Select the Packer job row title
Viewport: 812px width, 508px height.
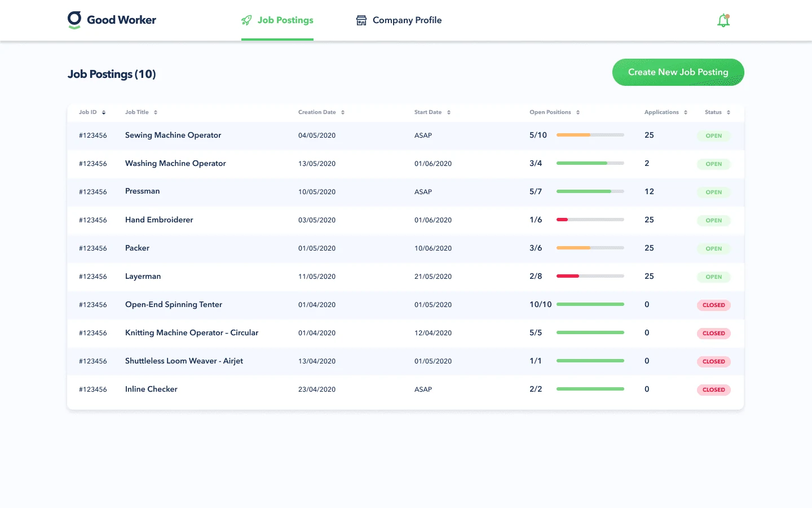(137, 248)
